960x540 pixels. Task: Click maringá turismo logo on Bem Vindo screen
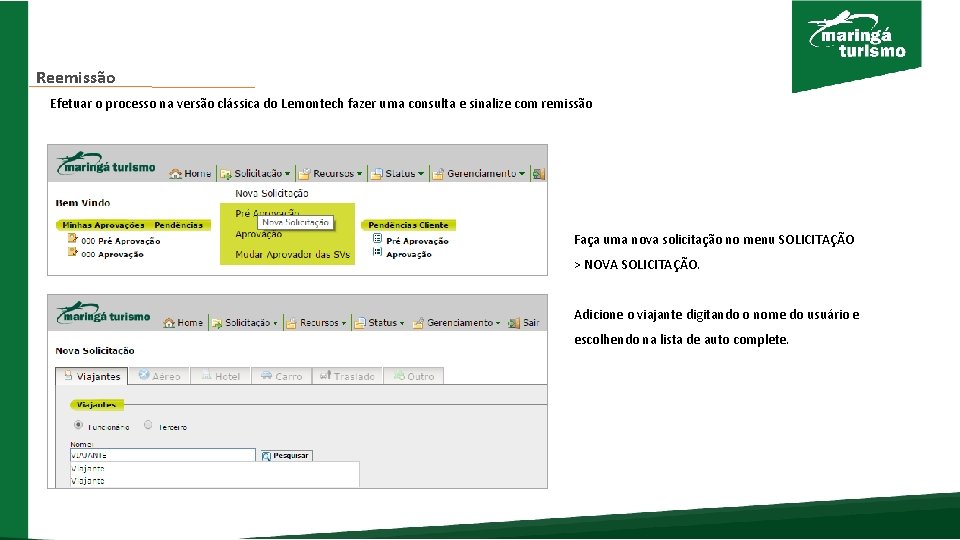click(x=105, y=163)
